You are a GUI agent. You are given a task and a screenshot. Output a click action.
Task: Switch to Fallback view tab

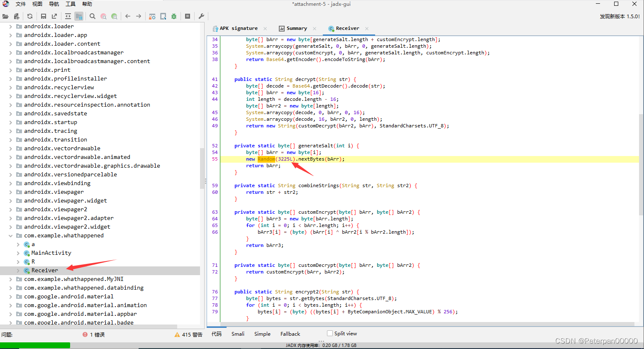pyautogui.click(x=290, y=334)
